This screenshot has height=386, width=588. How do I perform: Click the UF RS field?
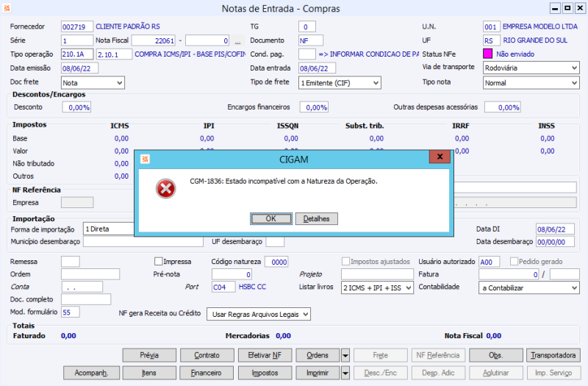[x=491, y=40]
